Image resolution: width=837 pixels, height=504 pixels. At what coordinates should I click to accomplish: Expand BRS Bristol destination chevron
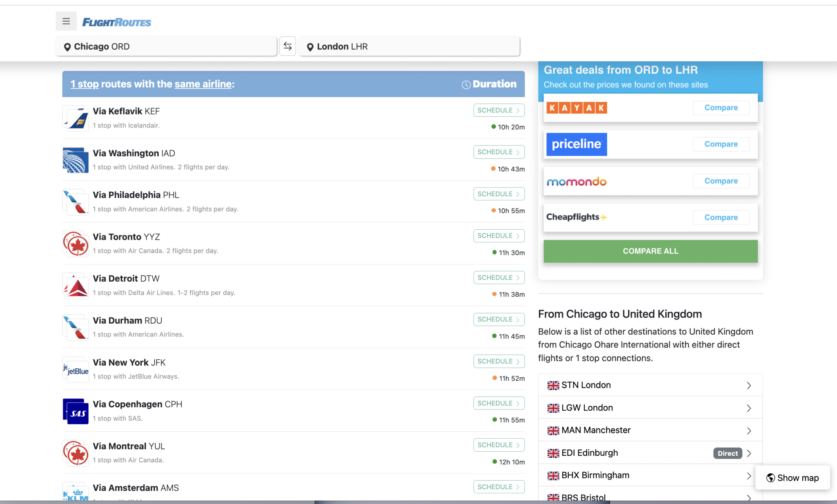click(749, 498)
